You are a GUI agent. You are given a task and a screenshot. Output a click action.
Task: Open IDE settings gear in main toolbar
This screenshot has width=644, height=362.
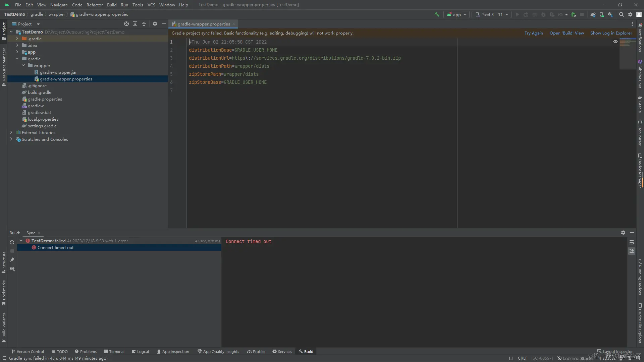point(630,14)
